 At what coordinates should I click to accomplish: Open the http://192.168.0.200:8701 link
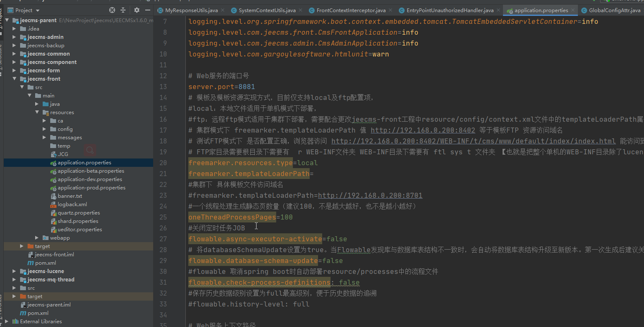[x=370, y=195]
